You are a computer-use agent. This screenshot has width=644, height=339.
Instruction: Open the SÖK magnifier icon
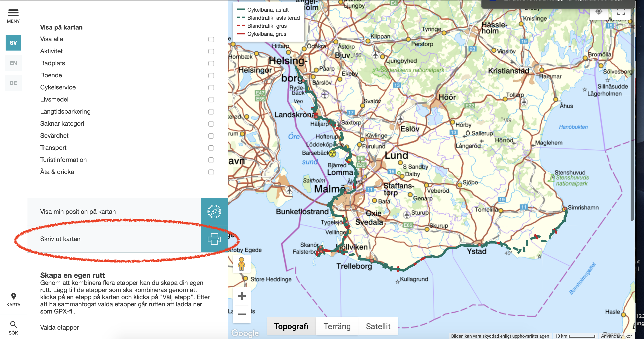[x=13, y=324]
